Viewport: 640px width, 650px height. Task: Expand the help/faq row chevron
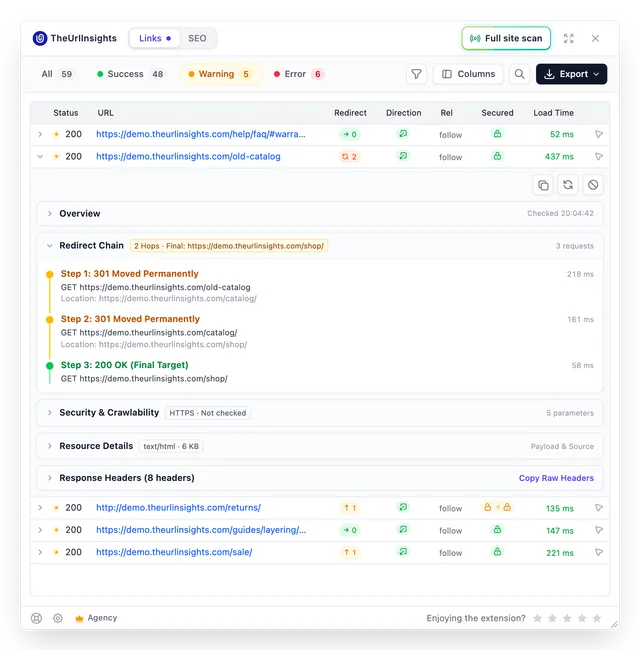click(x=40, y=134)
